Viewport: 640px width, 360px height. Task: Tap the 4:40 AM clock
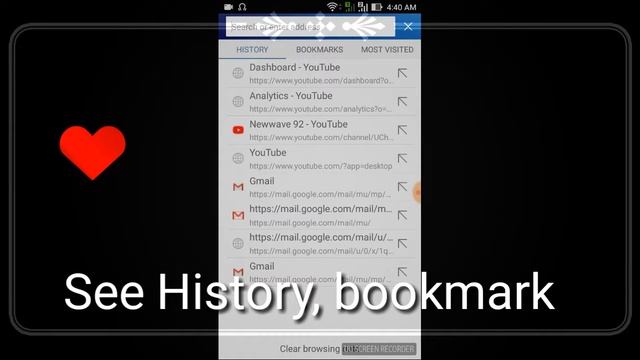tap(401, 7)
